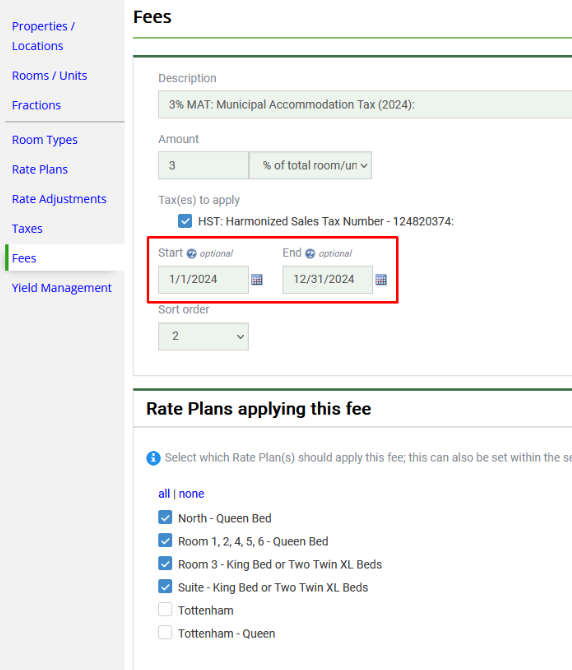
Task: Select all rate plans link
Action: (164, 494)
